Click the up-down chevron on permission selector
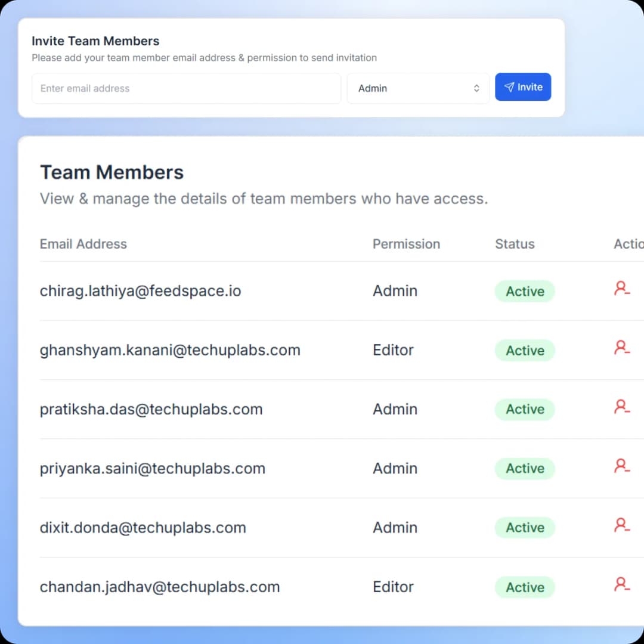This screenshot has width=644, height=644. pyautogui.click(x=476, y=88)
